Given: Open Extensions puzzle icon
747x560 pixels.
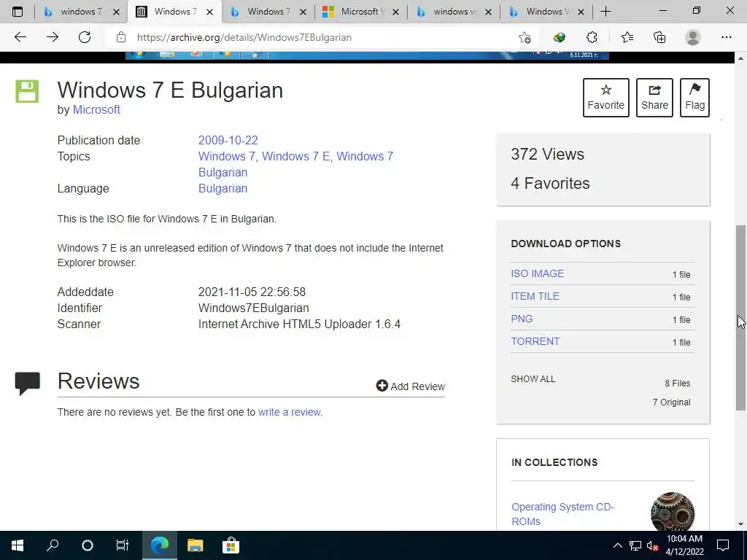Looking at the screenshot, I should (x=592, y=37).
